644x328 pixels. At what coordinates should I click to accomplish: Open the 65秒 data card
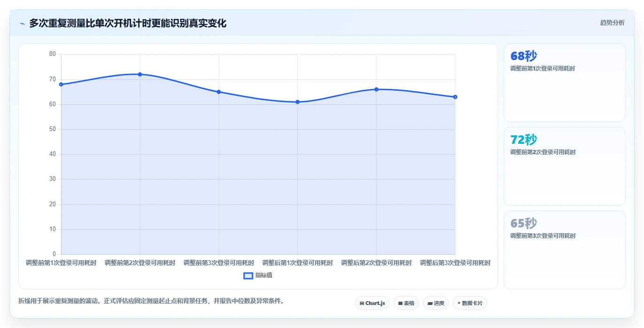[x=565, y=250]
